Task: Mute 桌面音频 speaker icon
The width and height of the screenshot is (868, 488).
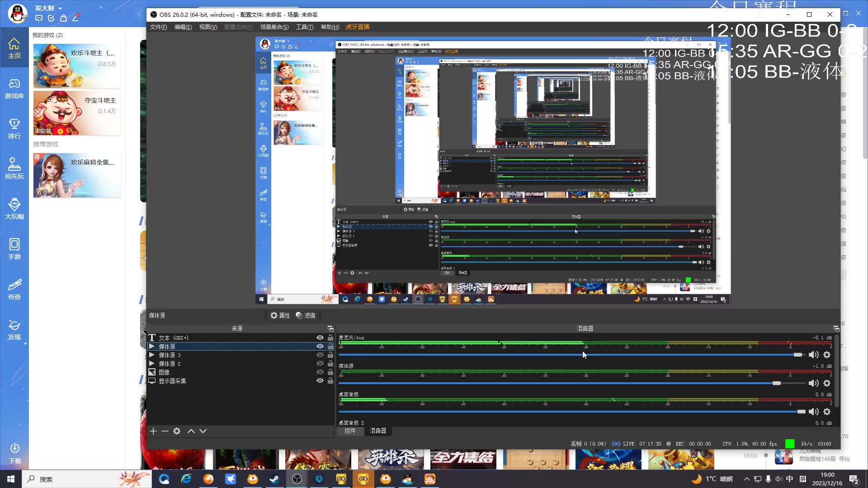Action: [x=813, y=412]
